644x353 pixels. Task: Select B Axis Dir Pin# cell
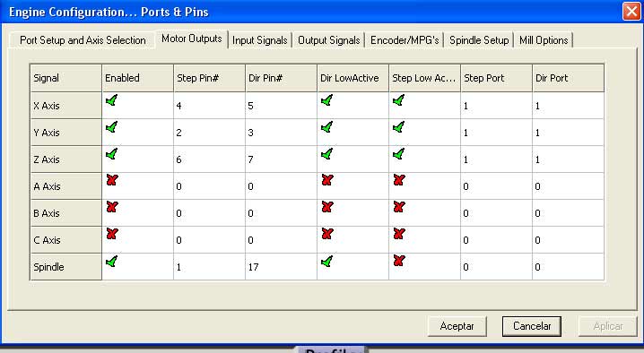pos(281,213)
